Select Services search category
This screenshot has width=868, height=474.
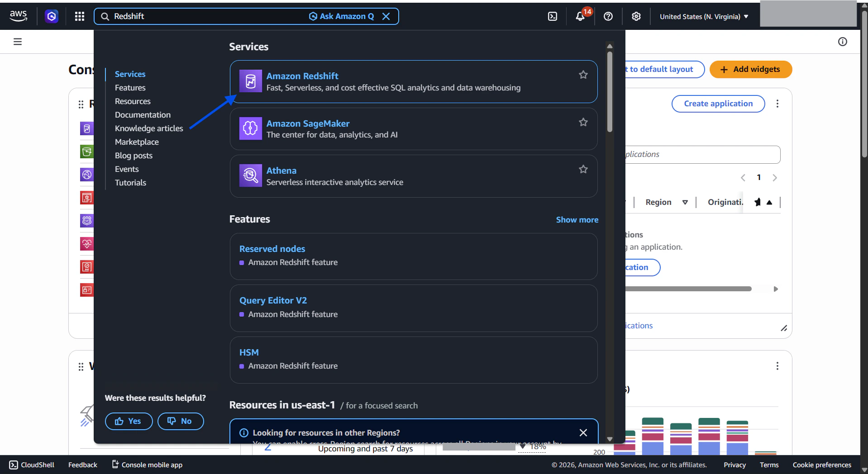[130, 74]
